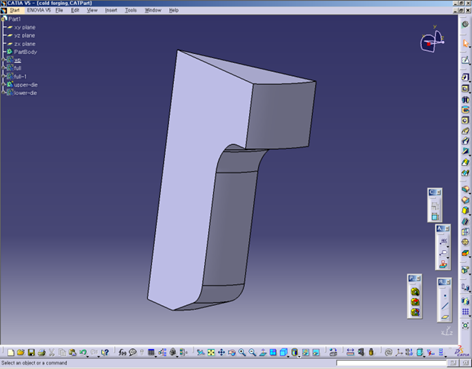The height and width of the screenshot is (369, 472).
Task: Click the Point icon in floating toolbar
Action: 445,296
